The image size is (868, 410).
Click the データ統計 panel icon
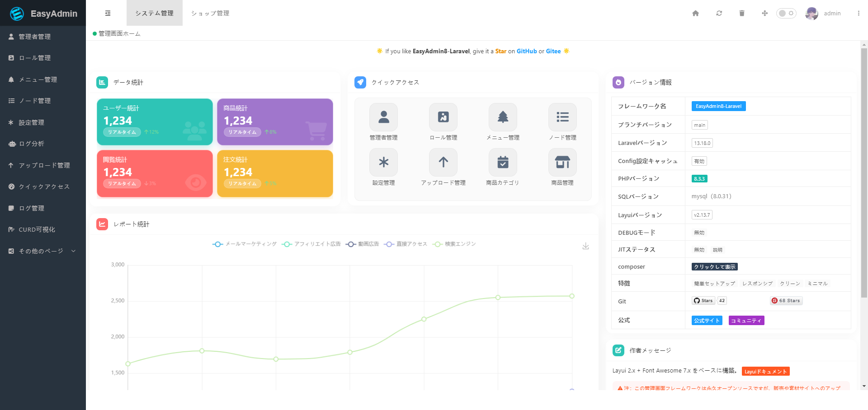(x=102, y=82)
